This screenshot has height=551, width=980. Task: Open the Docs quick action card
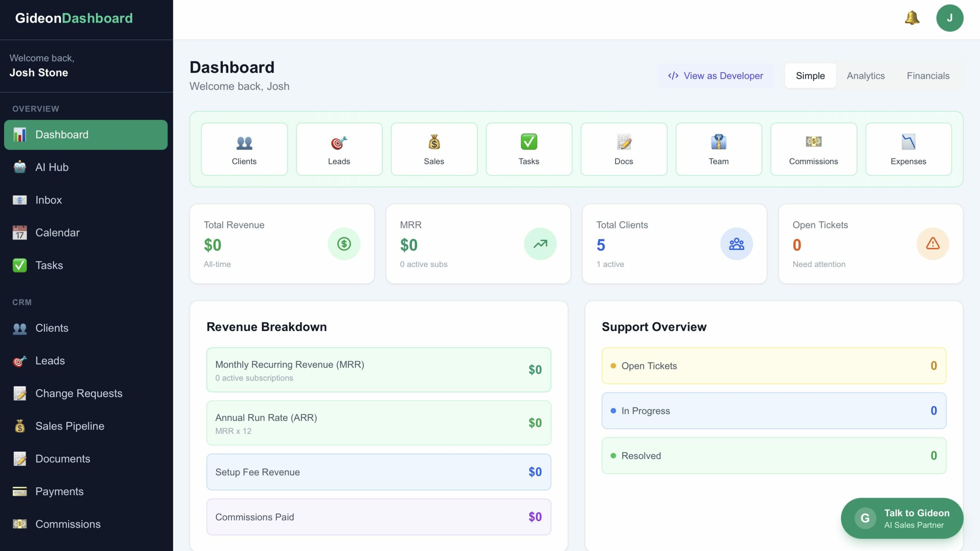click(623, 149)
